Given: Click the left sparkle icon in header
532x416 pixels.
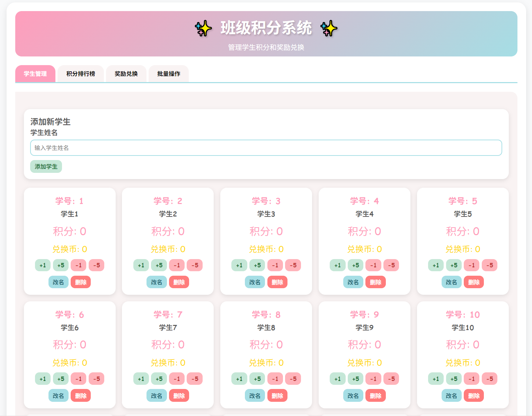Looking at the screenshot, I should pyautogui.click(x=203, y=28).
